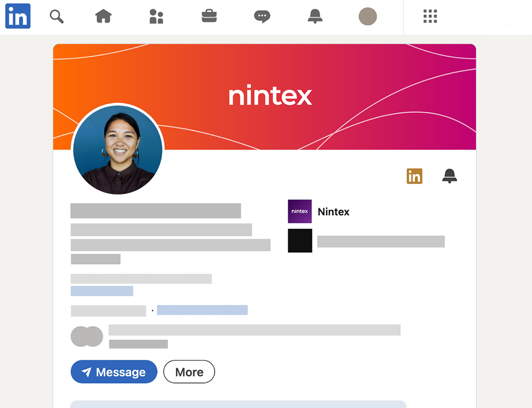
Task: Click the gold LinkedIn Premium badge
Action: tap(414, 176)
